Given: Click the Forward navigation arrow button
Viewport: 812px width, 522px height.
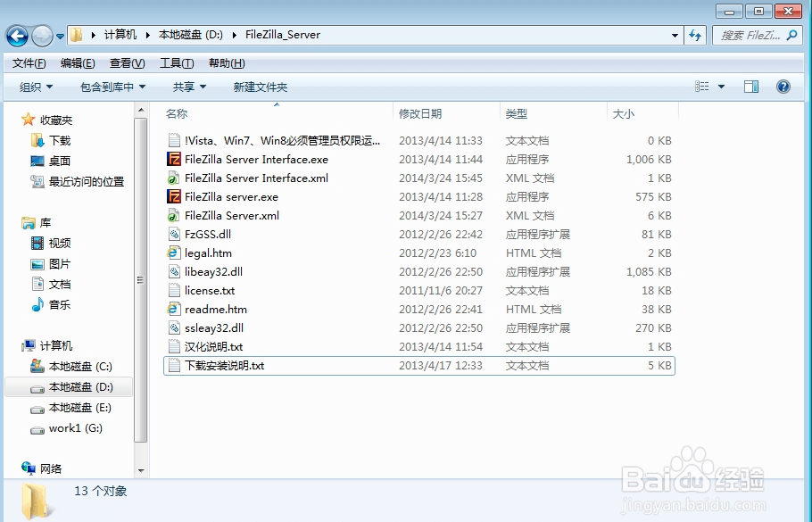Looking at the screenshot, I should click(x=43, y=36).
